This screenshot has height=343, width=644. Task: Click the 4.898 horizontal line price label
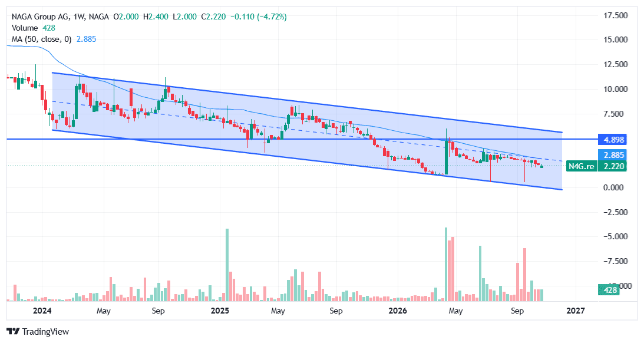[613, 140]
